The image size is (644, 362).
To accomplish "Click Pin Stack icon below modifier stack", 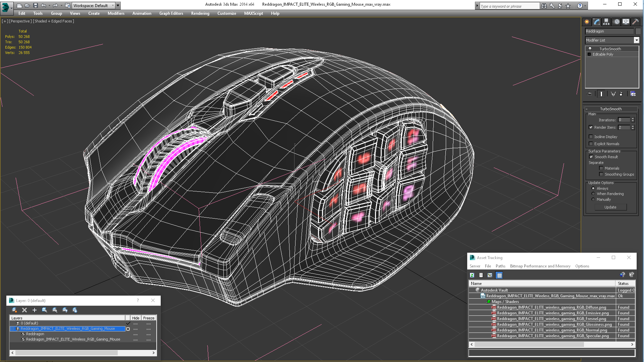I will click(590, 94).
